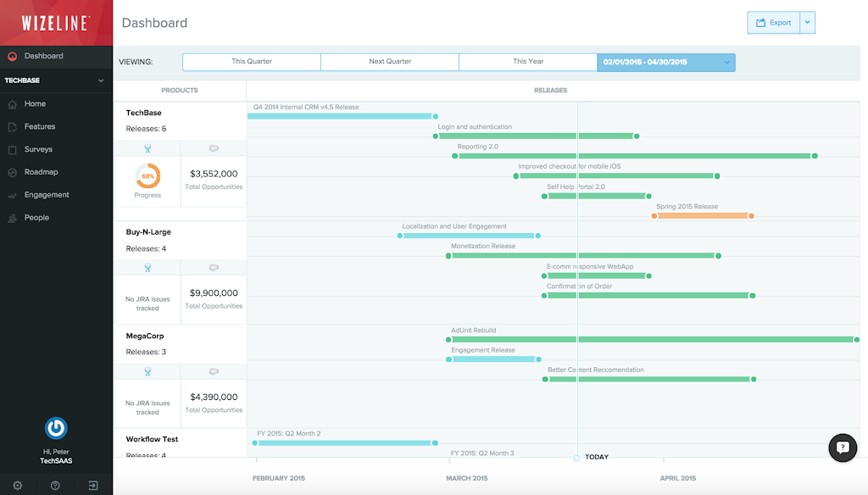This screenshot has height=495, width=868.
Task: Select the This Quarter view
Action: [252, 62]
